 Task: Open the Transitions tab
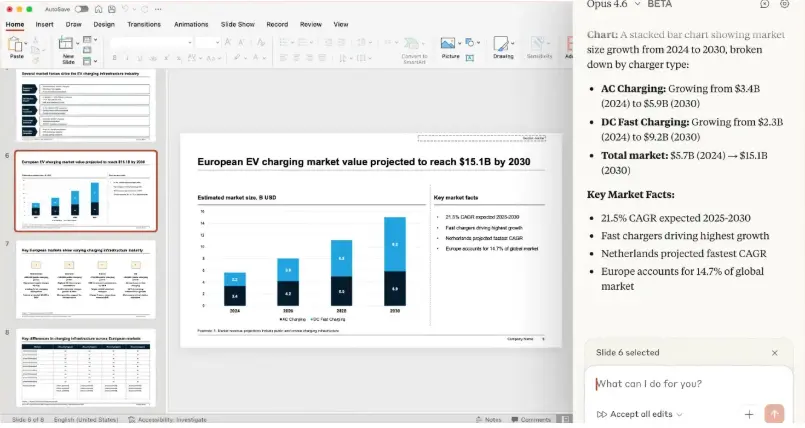[144, 24]
